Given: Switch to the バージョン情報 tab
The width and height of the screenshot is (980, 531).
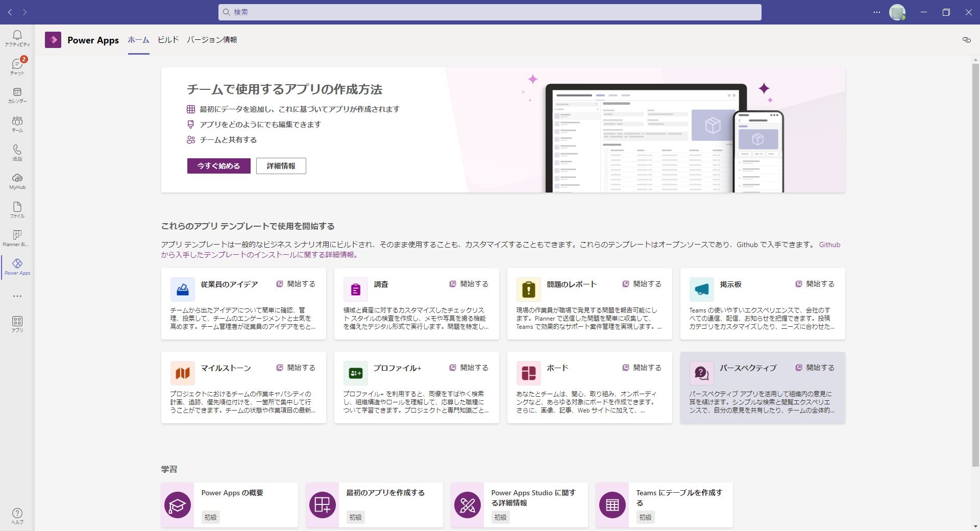Looking at the screenshot, I should [212, 40].
